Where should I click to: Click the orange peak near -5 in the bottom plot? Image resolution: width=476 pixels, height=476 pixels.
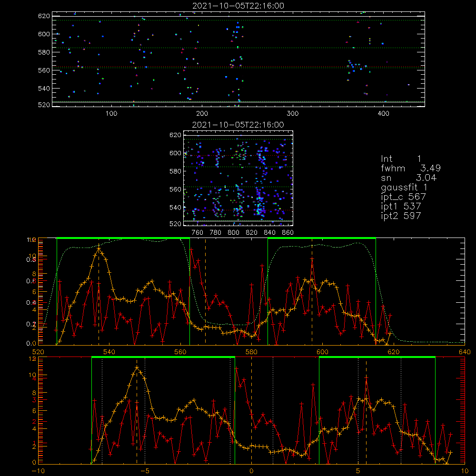point(137,367)
